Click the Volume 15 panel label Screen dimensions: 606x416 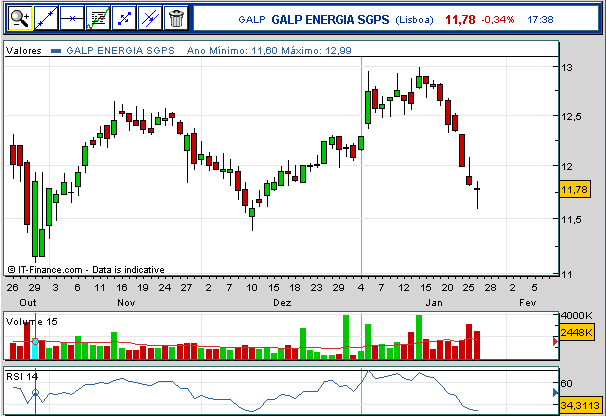click(32, 322)
